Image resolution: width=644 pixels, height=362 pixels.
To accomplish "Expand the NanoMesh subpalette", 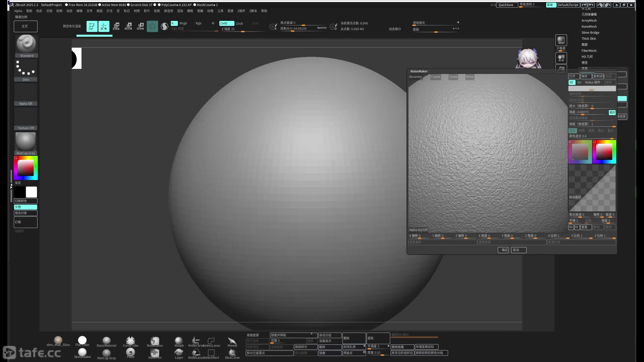I will tap(589, 27).
